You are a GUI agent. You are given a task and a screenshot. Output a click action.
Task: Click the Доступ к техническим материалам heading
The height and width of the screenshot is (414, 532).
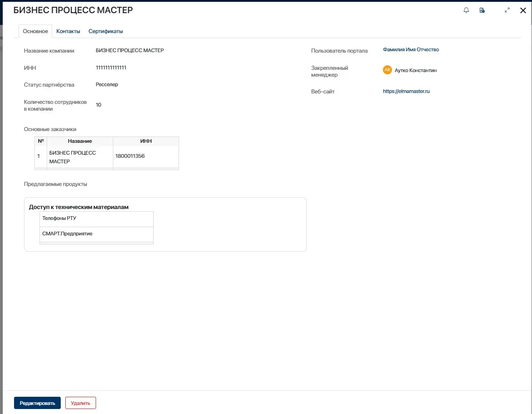click(79, 207)
